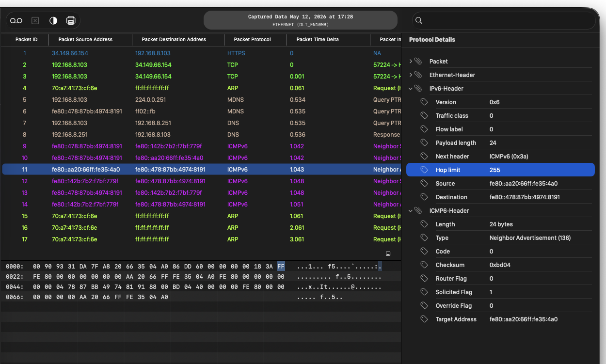Click the tag icon next to Override Flag
Screen dimensions: 606x364
click(424, 306)
